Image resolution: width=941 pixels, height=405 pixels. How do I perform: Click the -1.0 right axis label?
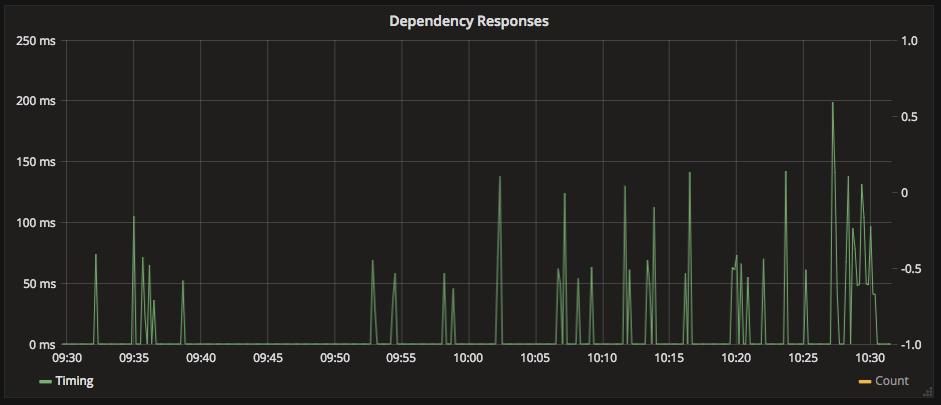point(910,344)
